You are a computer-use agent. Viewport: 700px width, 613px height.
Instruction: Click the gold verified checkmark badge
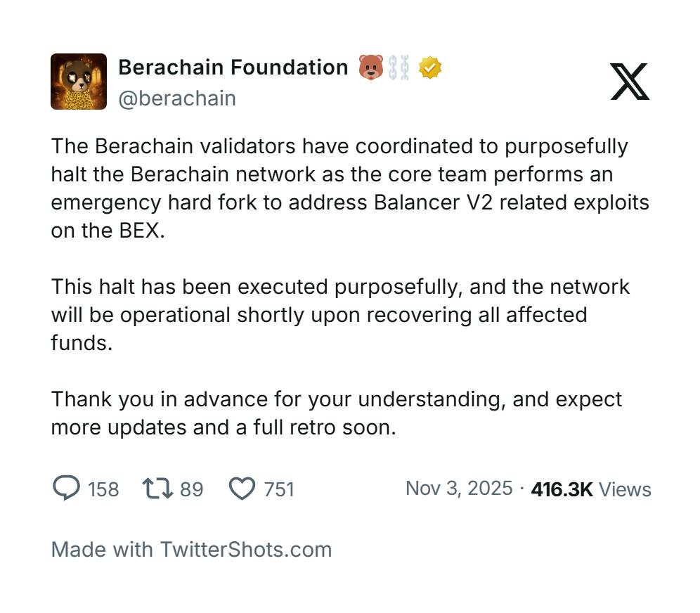pos(429,67)
